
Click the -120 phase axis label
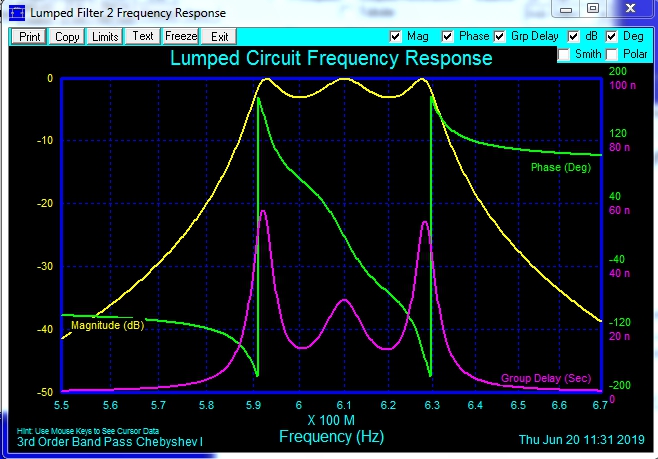(619, 322)
